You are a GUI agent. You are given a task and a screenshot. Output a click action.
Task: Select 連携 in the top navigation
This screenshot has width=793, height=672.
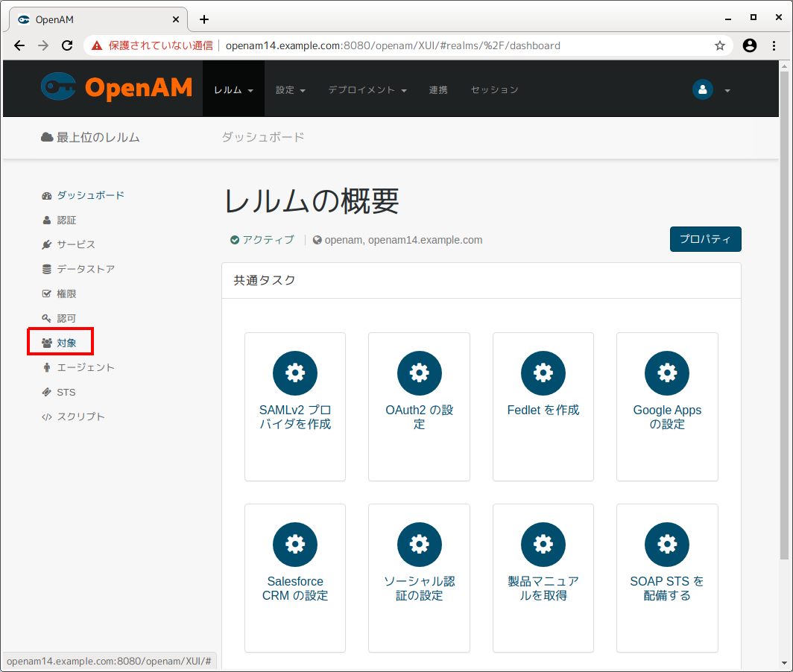[438, 89]
